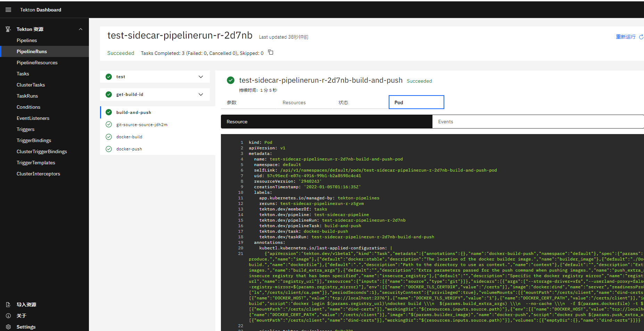Image resolution: width=644 pixels, height=331 pixels.
Task: Click the check icon for docker-build step
Action: click(x=109, y=136)
